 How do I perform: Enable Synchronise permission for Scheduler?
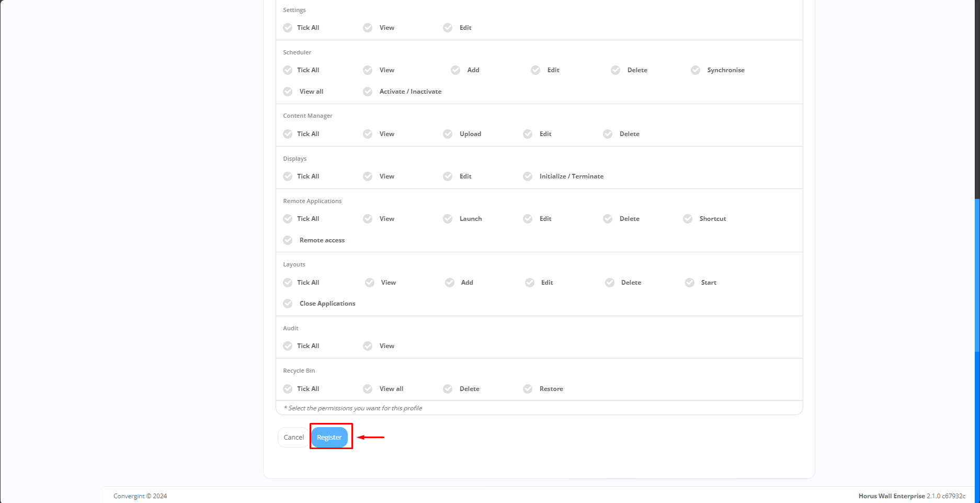pyautogui.click(x=696, y=70)
